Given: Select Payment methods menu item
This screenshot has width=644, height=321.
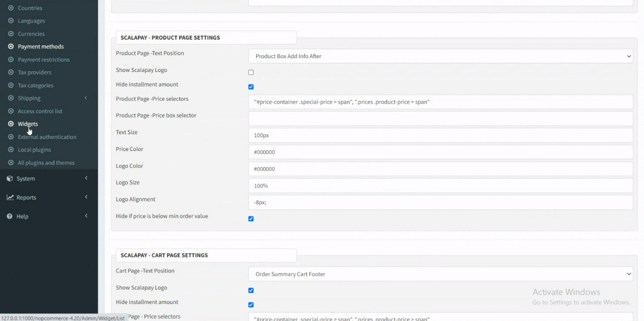Looking at the screenshot, I should coord(41,46).
